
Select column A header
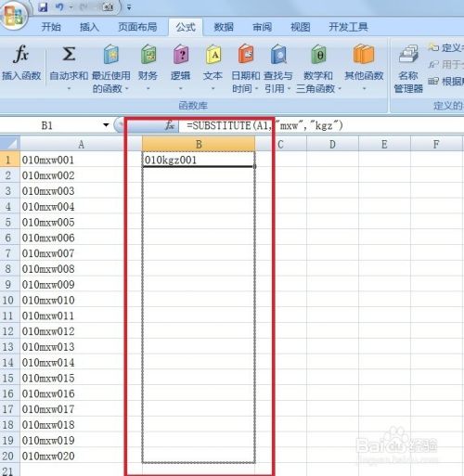pyautogui.click(x=81, y=144)
